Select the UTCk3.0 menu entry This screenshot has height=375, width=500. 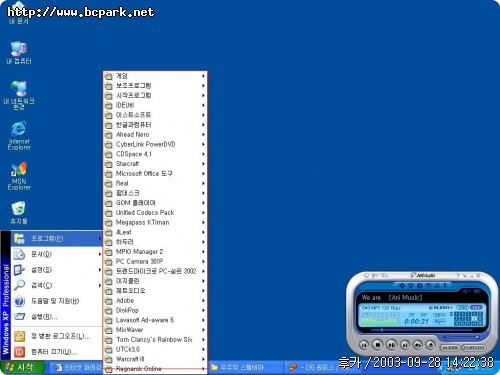[x=155, y=349]
